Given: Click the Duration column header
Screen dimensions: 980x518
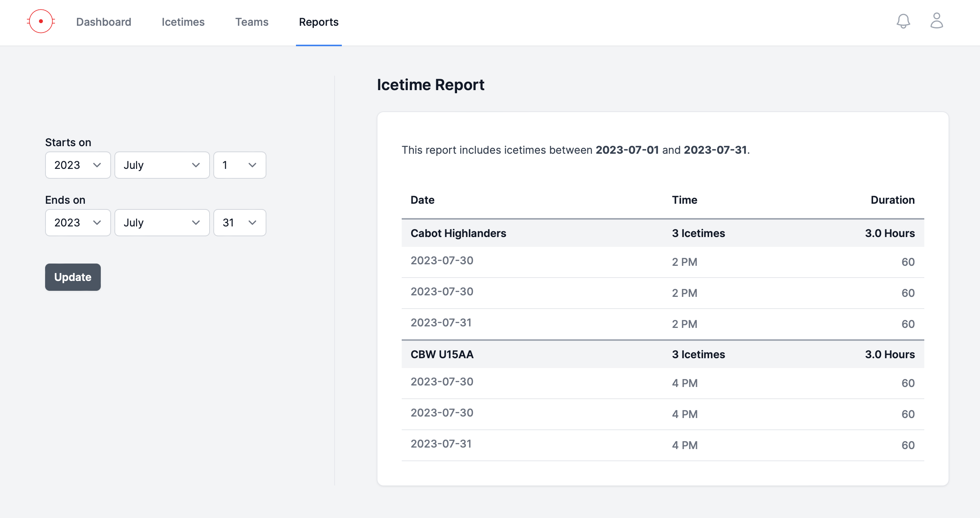Looking at the screenshot, I should coord(892,200).
